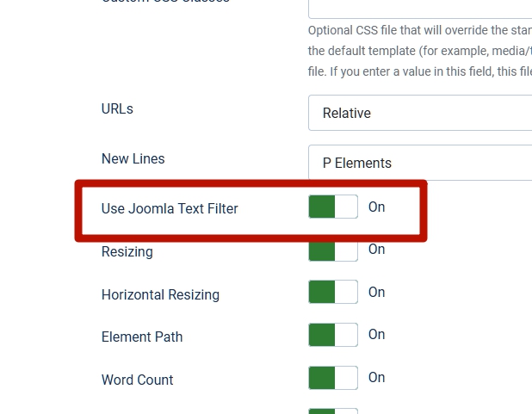Toggle the partially visible switch below Word Count

coord(333,411)
